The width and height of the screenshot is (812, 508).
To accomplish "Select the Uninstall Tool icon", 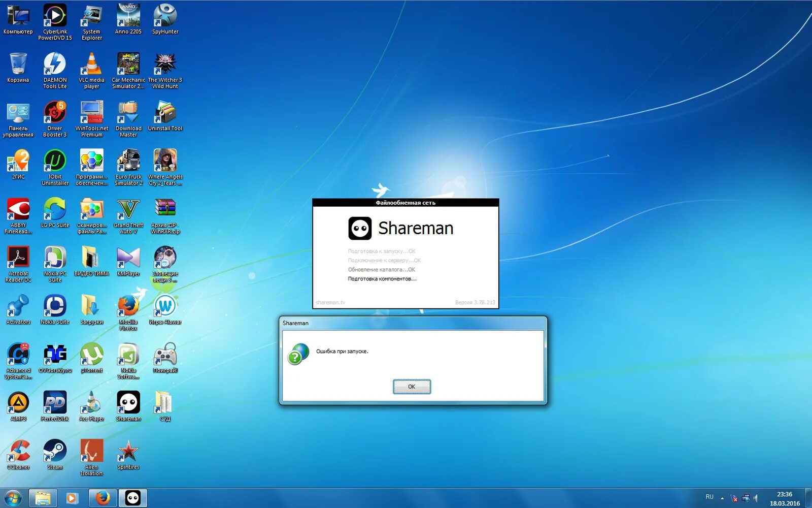I will 165,116.
